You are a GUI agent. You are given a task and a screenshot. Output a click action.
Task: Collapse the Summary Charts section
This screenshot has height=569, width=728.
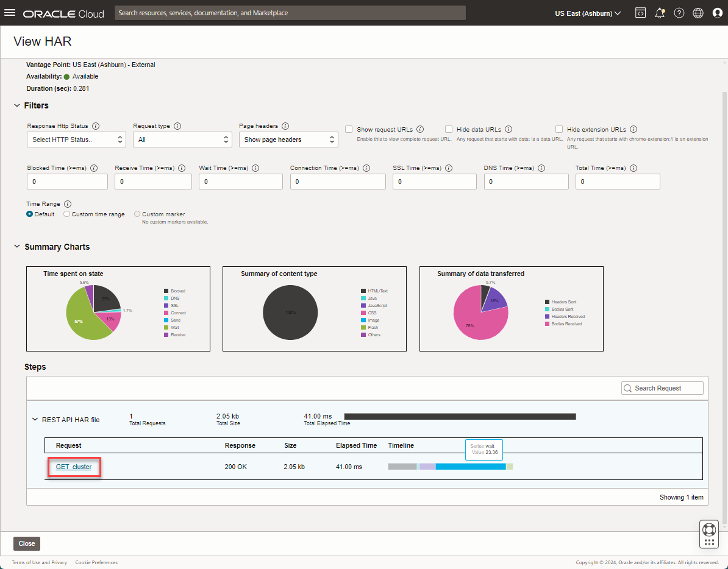(x=17, y=247)
